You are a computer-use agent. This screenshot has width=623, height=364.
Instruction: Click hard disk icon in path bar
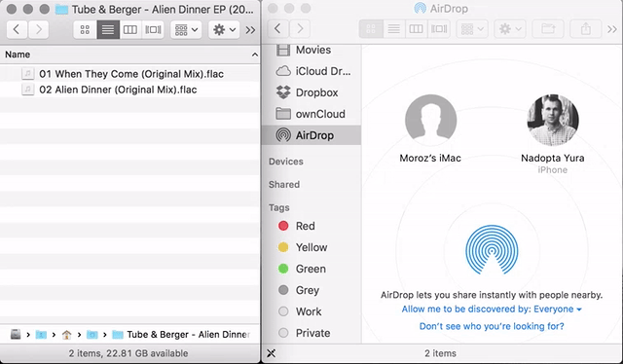pos(16,334)
